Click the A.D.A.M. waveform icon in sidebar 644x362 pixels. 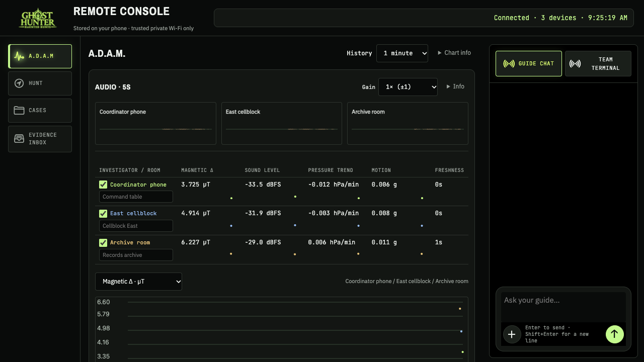coord(19,56)
